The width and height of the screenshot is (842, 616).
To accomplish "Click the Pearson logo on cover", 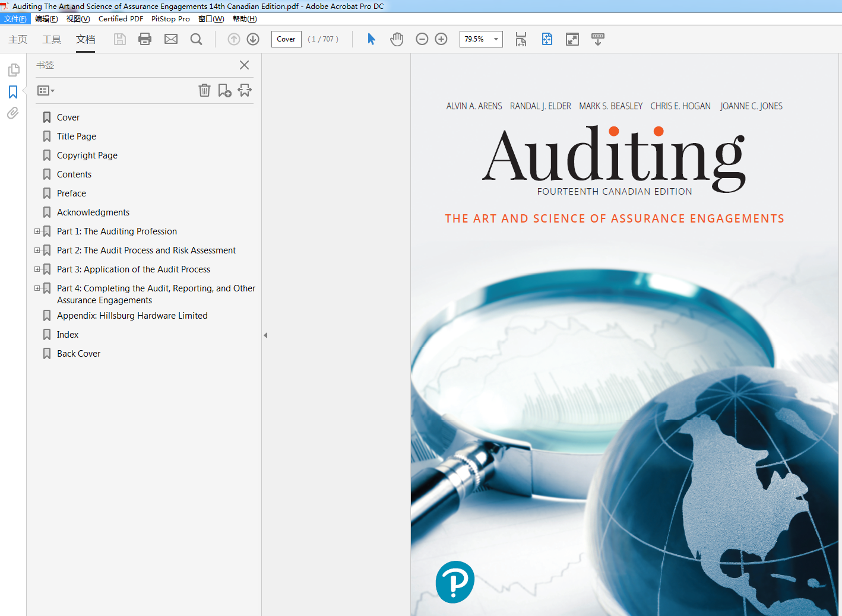I will pyautogui.click(x=455, y=582).
